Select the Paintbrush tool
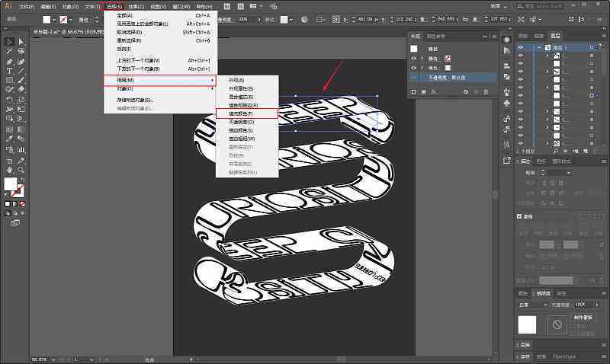 click(21, 81)
